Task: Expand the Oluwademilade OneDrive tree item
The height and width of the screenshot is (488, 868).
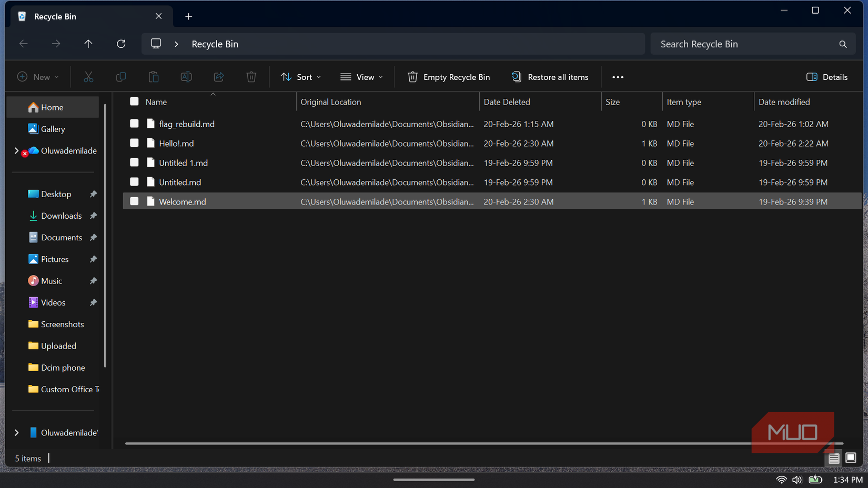Action: [16, 150]
